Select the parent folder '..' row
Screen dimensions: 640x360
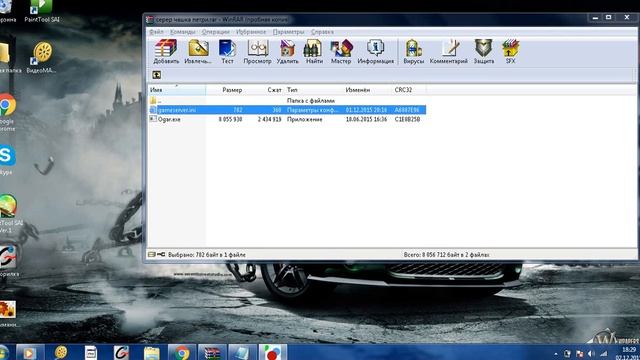pos(287,100)
